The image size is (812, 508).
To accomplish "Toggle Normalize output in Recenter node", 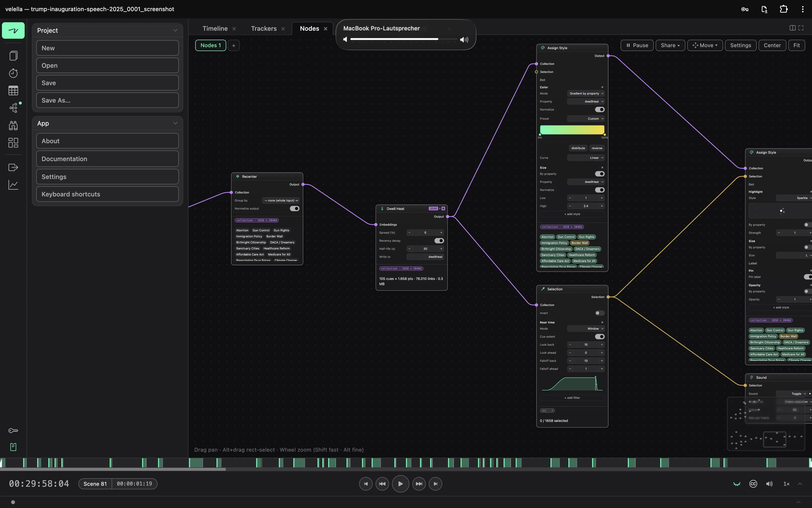I will (x=295, y=209).
